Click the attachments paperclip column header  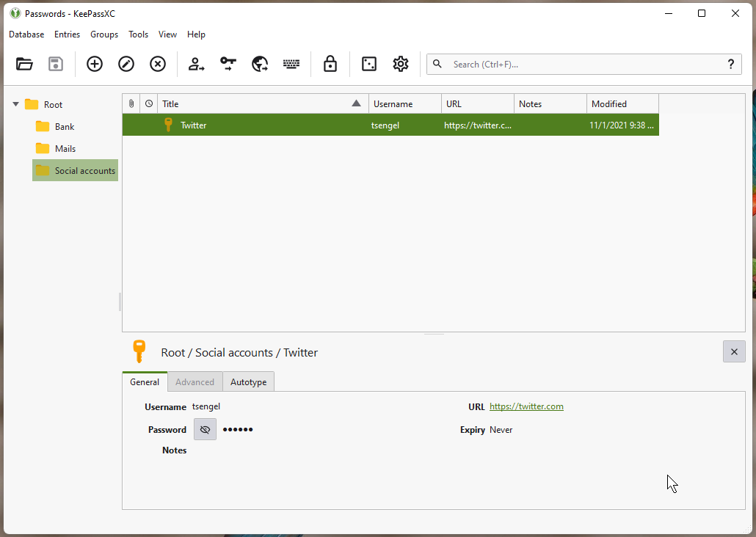click(131, 103)
